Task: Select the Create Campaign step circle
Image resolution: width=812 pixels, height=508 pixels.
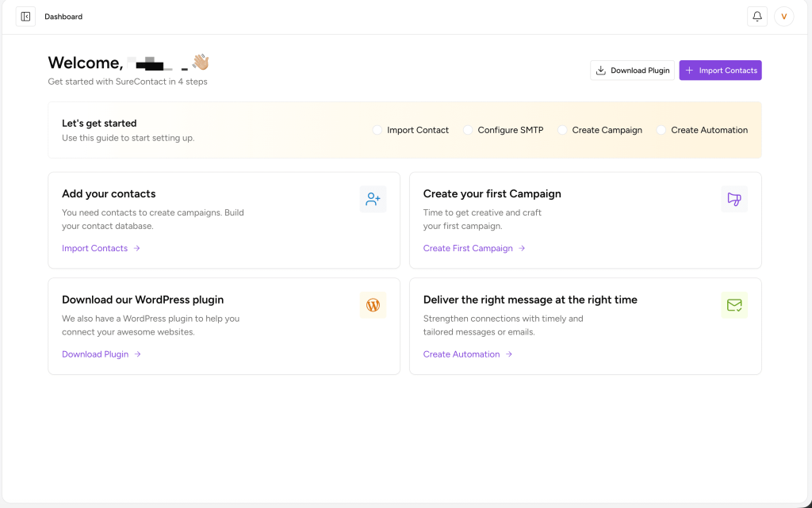Action: pos(562,130)
